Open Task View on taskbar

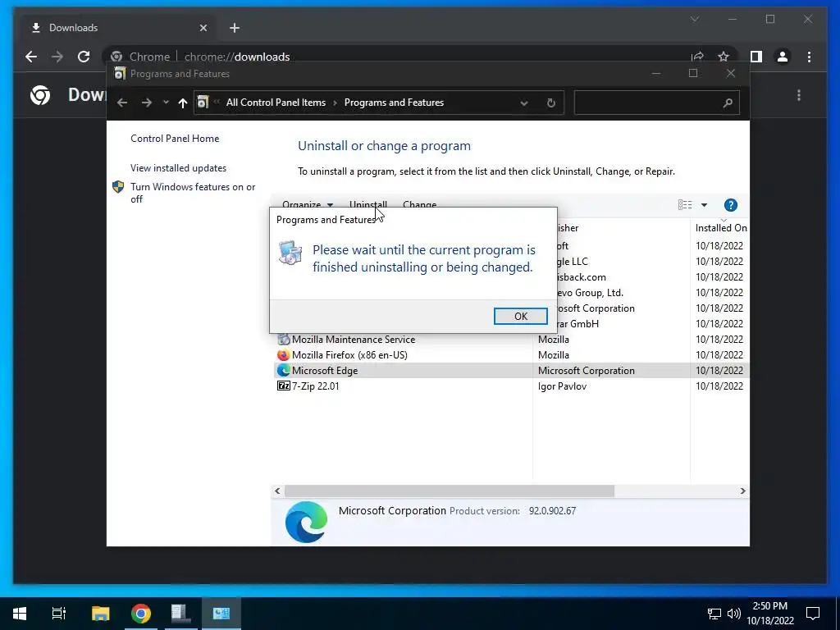coord(59,614)
